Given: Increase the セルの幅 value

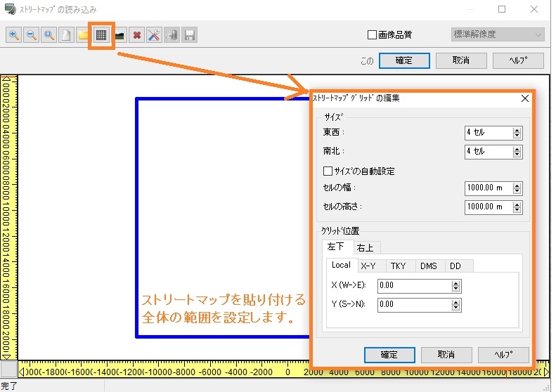Looking at the screenshot, I should click(x=517, y=185).
